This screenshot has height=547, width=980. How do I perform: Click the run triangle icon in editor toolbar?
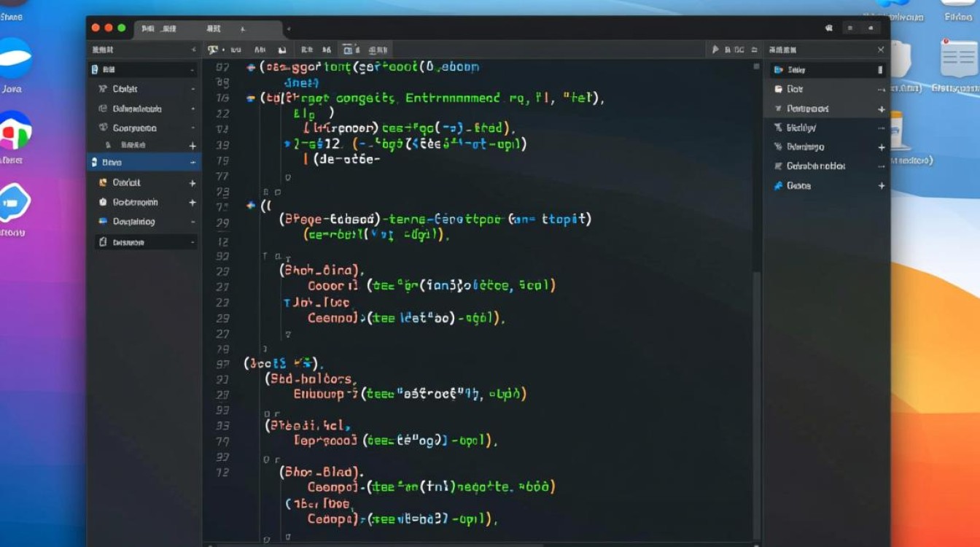[x=716, y=50]
